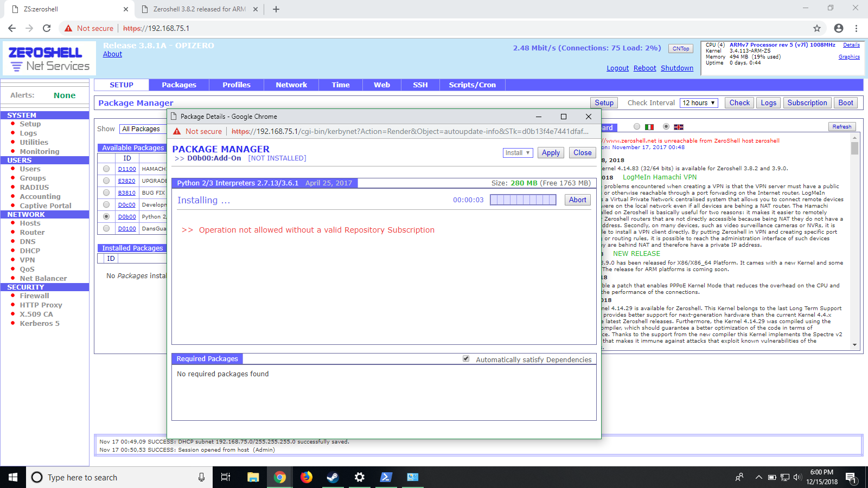The height and width of the screenshot is (488, 868).
Task: Reload the page in Chrome
Action: coord(47,28)
